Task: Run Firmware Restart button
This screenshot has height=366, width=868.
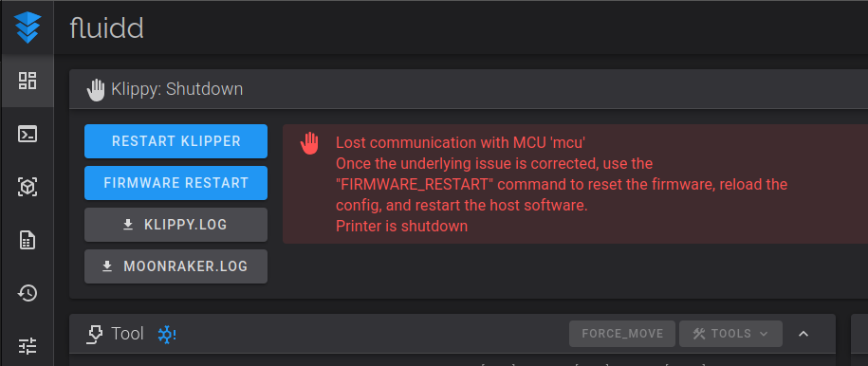Action: pos(176,183)
